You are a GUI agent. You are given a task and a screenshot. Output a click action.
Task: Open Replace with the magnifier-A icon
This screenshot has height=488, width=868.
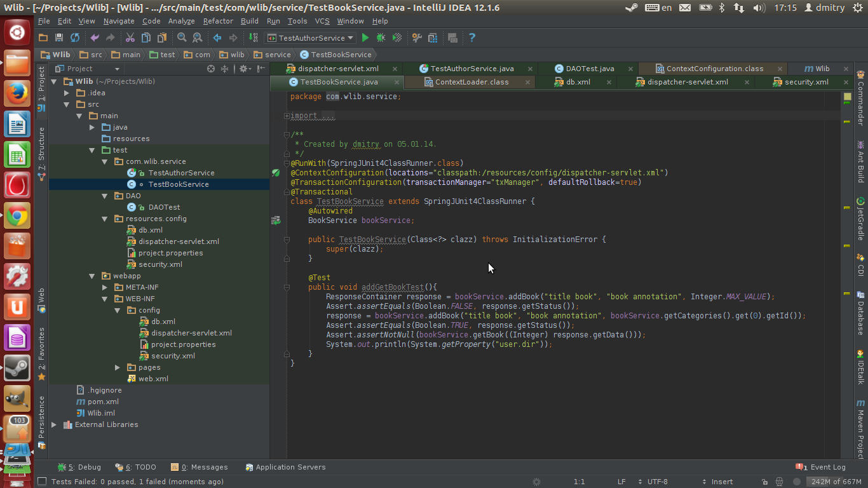[x=198, y=38]
